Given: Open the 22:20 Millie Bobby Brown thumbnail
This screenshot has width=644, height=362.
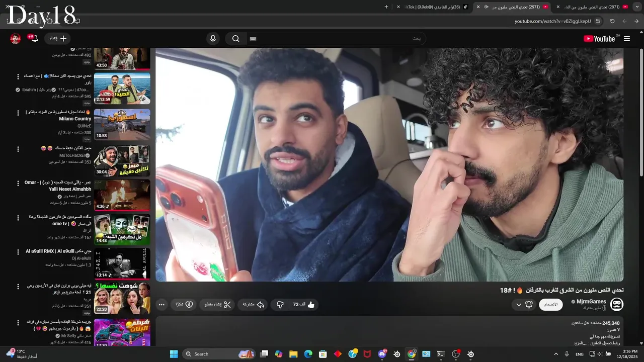Looking at the screenshot, I should 122,298.
